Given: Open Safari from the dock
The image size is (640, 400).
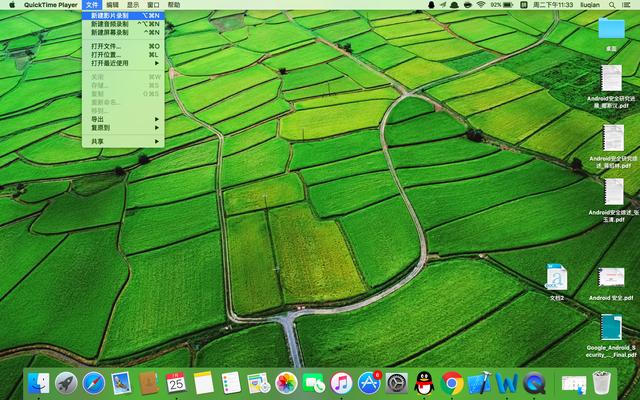Looking at the screenshot, I should coord(94,382).
